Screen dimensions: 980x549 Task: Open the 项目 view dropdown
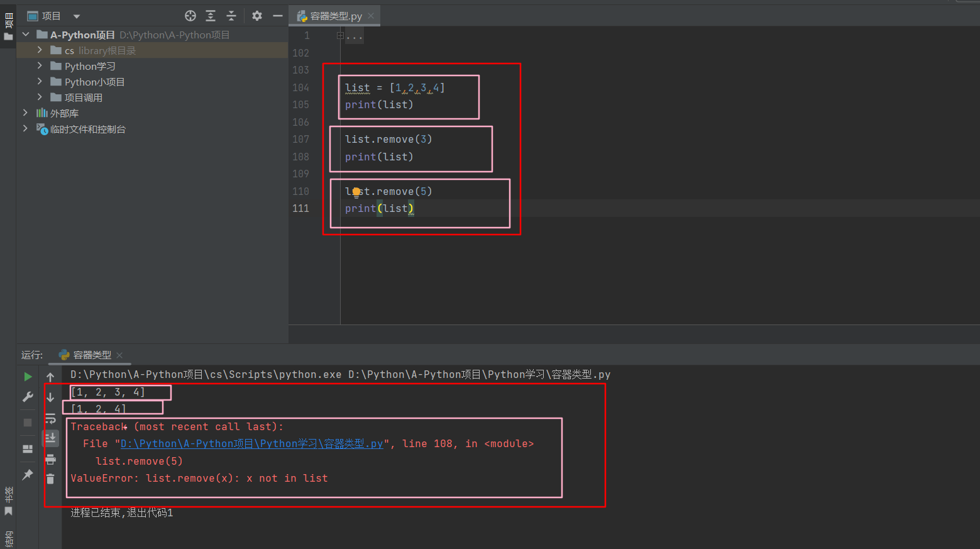pyautogui.click(x=77, y=16)
